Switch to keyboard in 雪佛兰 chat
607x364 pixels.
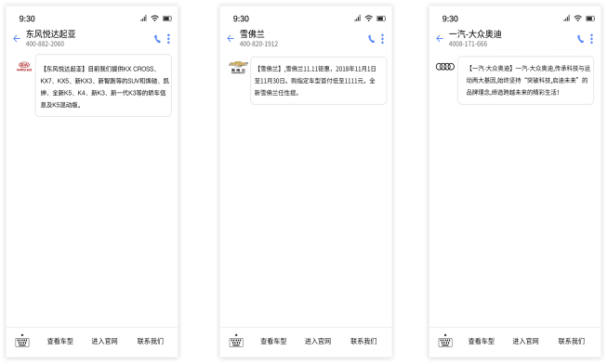[x=236, y=341]
